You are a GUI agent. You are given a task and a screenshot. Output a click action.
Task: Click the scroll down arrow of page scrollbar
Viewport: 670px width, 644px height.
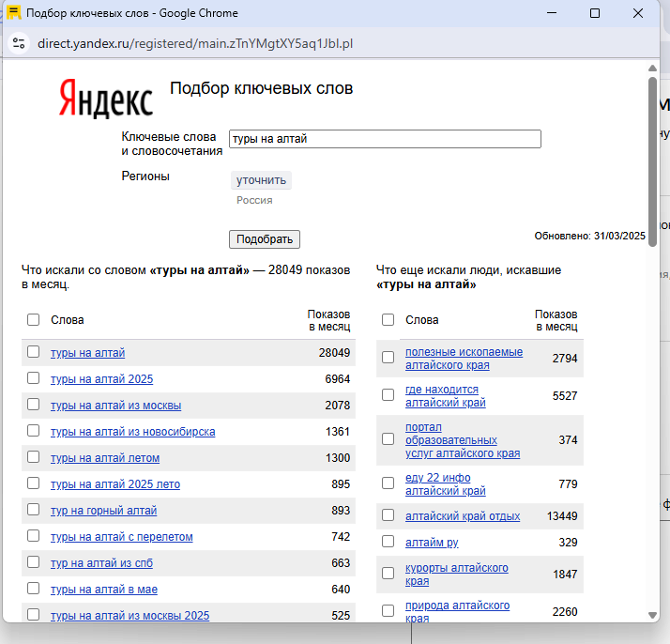tap(652, 616)
